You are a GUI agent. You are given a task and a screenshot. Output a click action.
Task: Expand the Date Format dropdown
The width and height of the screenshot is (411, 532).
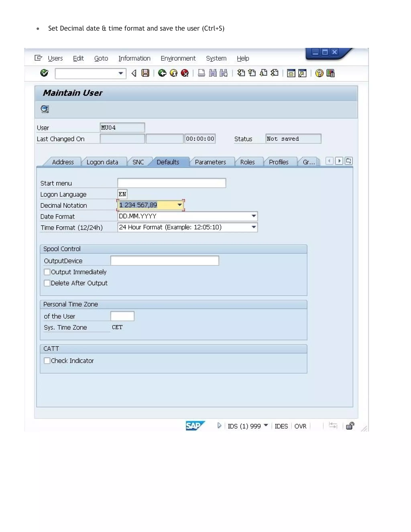pos(254,216)
